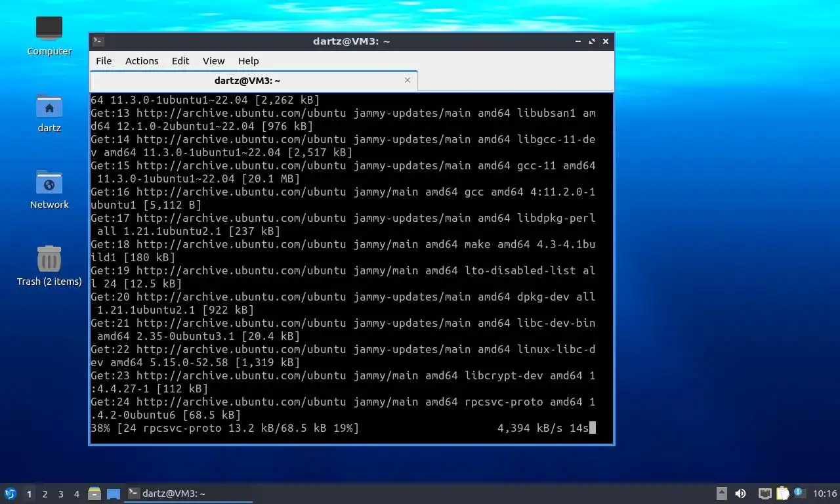Click the '38% [24 rpcsvc-proto' progress text

[x=224, y=428]
